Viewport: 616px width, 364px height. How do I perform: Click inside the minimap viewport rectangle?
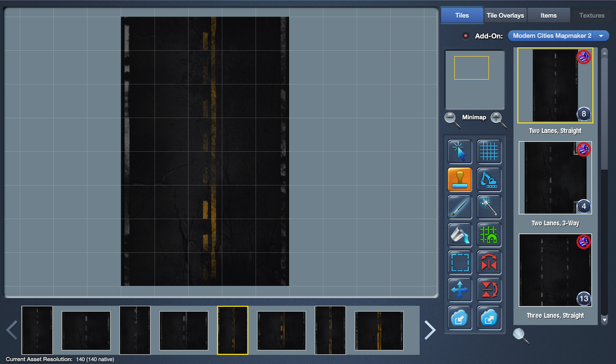[472, 68]
